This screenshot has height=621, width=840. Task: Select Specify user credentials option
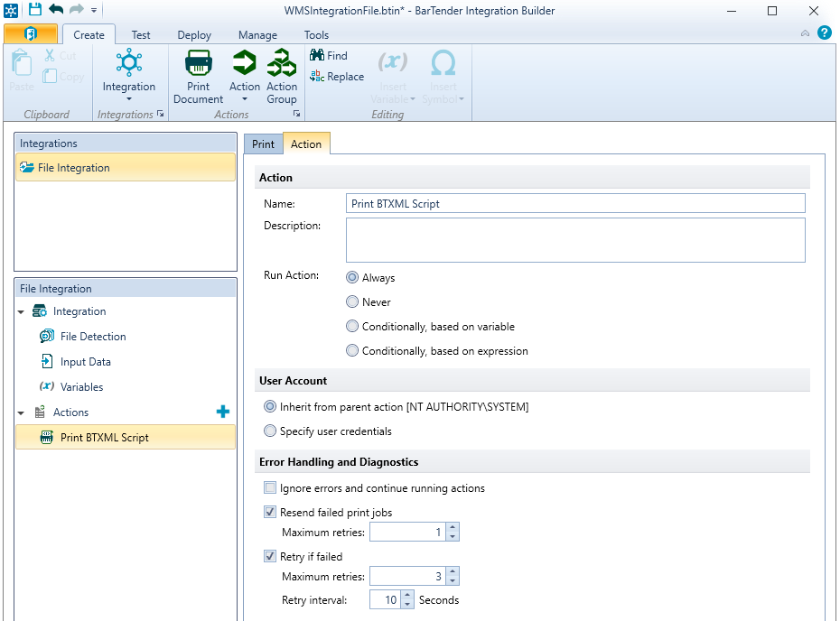tap(270, 431)
